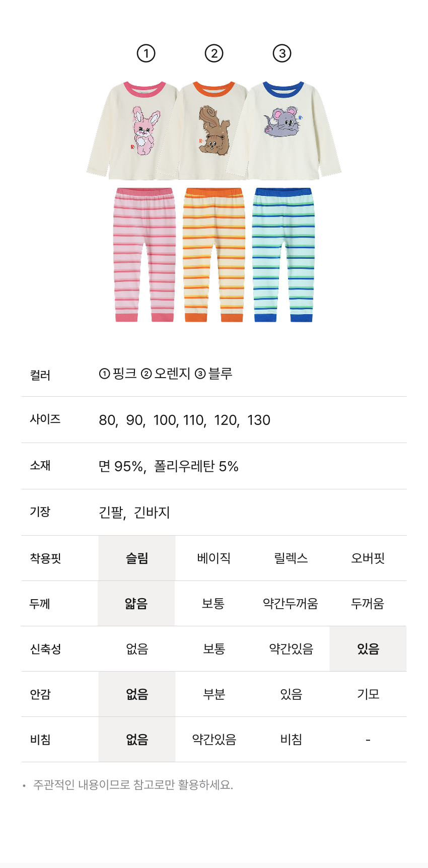Select the orange squirrel long-sleeve top

pyautogui.click(x=213, y=130)
